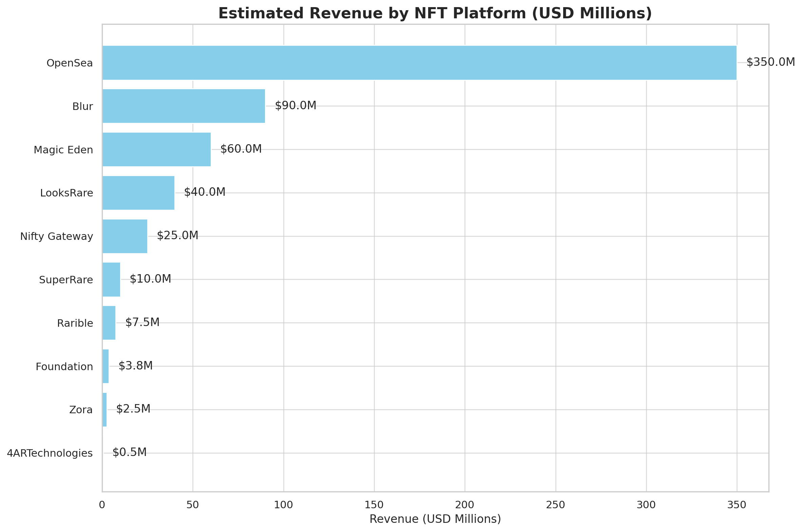This screenshot has width=802, height=532.
Task: Click the Zora axis label
Action: (81, 410)
